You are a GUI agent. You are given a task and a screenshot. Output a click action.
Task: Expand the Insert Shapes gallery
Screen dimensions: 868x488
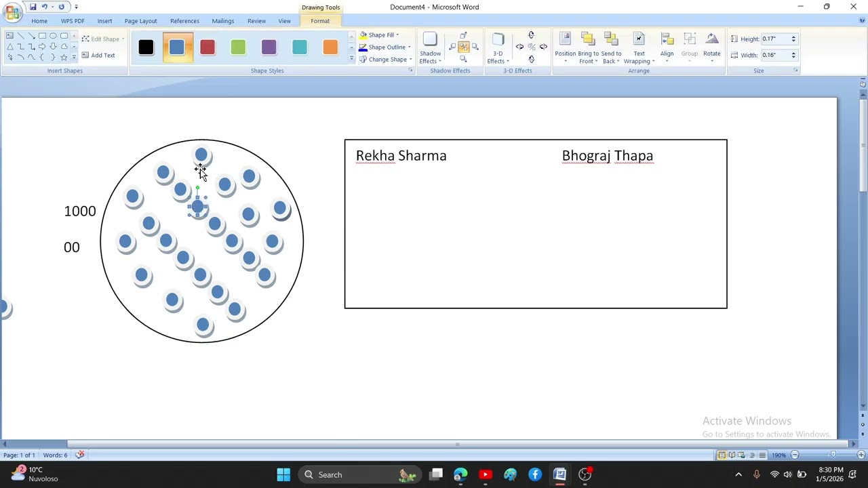(74, 58)
